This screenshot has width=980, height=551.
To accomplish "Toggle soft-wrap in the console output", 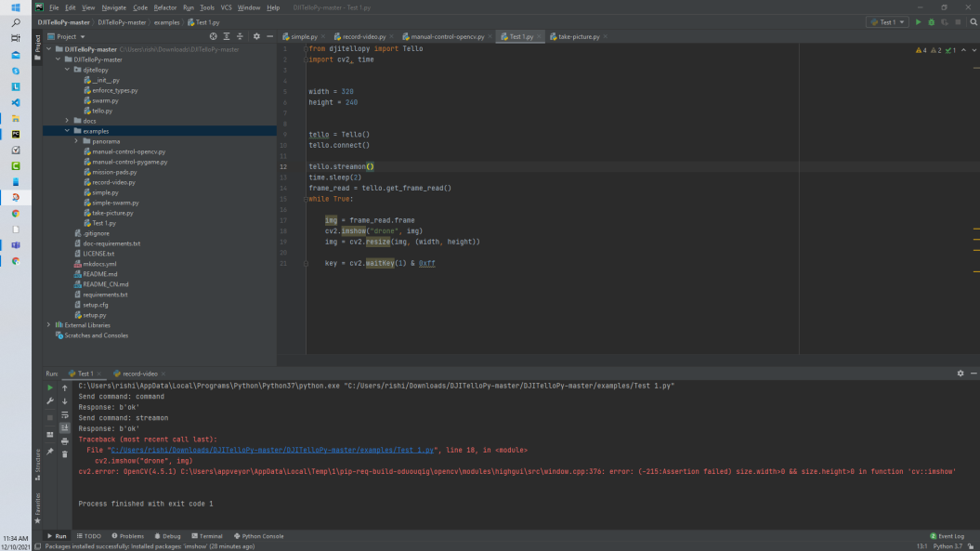I will click(x=64, y=413).
